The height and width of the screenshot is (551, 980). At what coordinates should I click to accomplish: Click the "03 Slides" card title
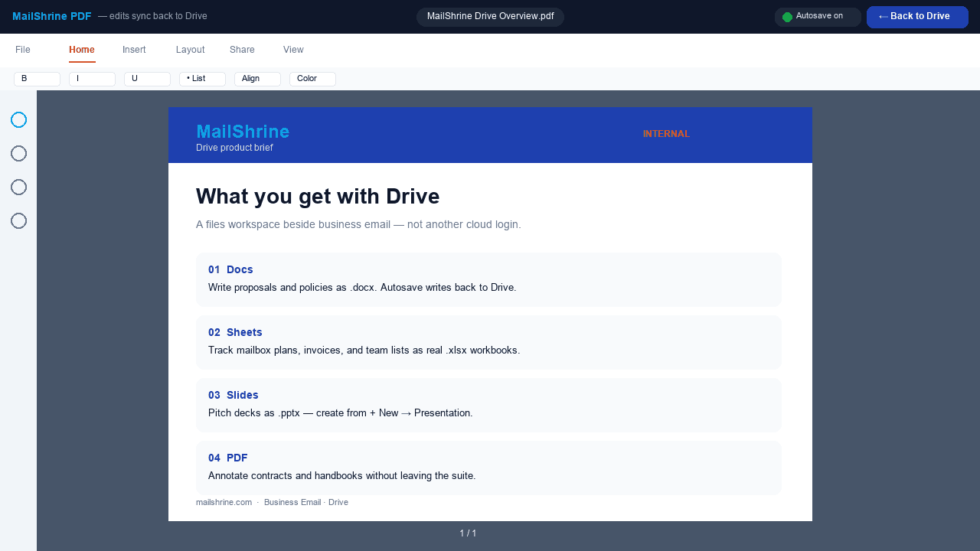tap(234, 396)
